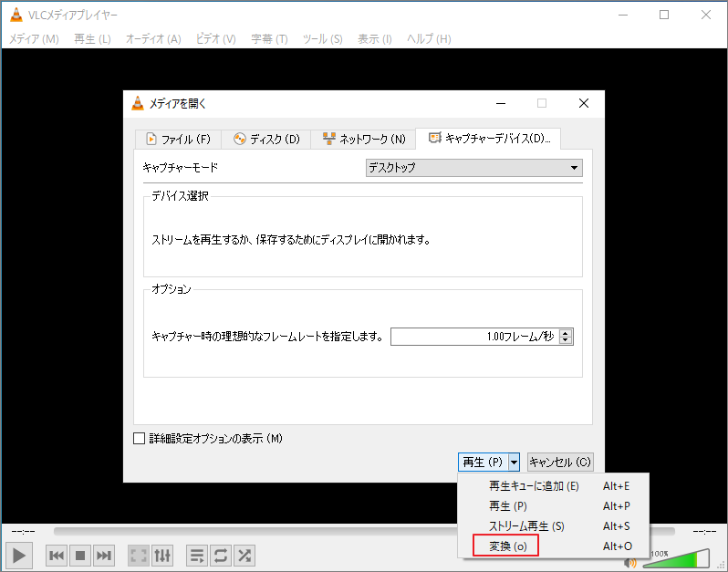The image size is (728, 572).
Task: Open the 字幕 (T) menu
Action: (269, 39)
